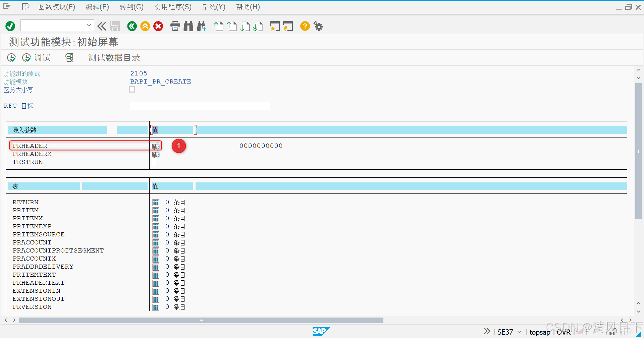The height and width of the screenshot is (338, 644).
Task: Select the PRHEADER parameter name
Action: 30,146
